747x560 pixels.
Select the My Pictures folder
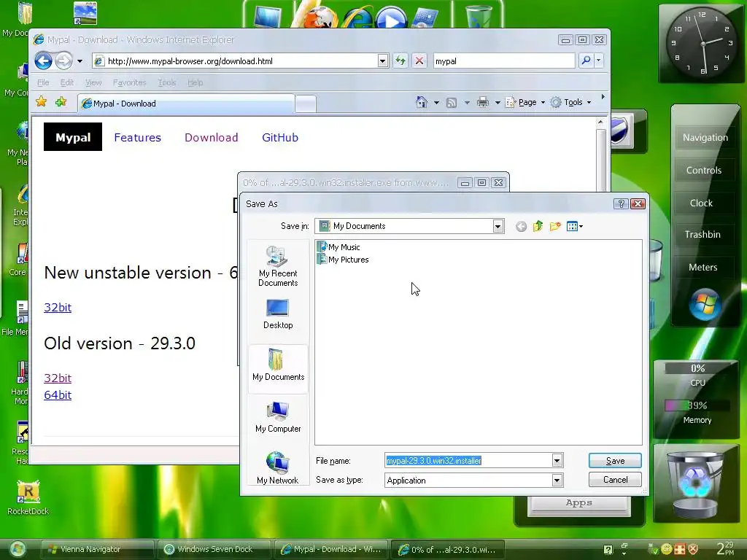pyautogui.click(x=343, y=260)
